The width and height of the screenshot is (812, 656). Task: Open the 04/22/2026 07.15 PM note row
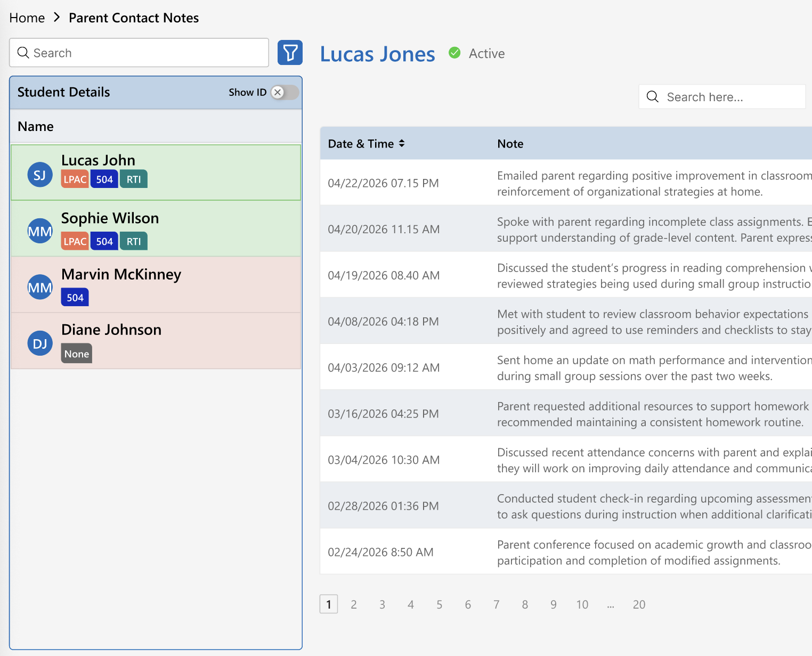(x=566, y=183)
